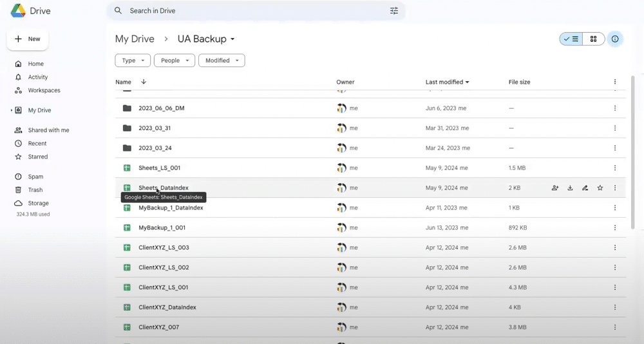Toggle the view details info panel
644x344 pixels.
615,39
